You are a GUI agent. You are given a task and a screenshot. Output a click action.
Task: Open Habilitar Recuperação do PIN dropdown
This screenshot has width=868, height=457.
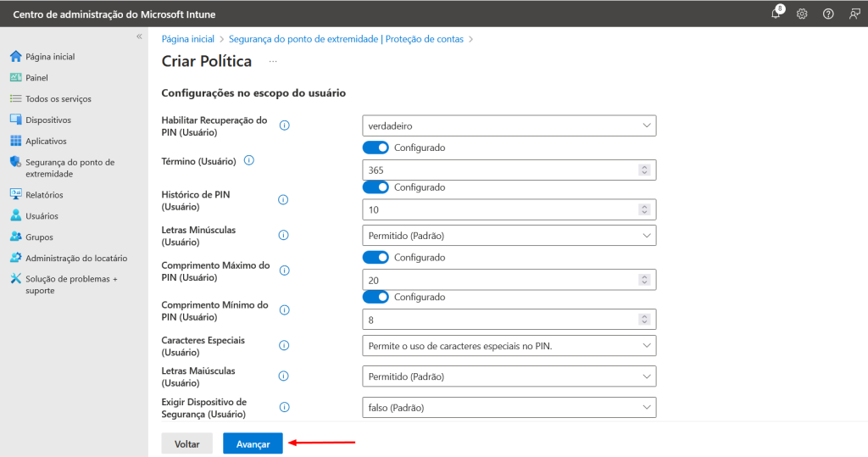point(509,125)
